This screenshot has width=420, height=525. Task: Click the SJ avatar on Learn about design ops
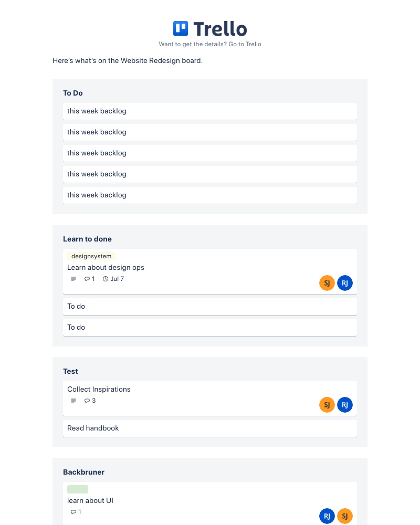pyautogui.click(x=327, y=283)
